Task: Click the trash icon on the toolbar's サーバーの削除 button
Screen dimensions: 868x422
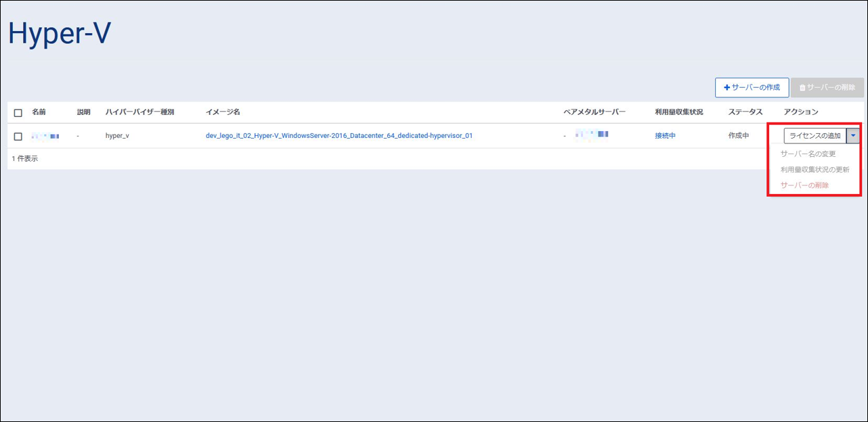Action: tap(803, 88)
